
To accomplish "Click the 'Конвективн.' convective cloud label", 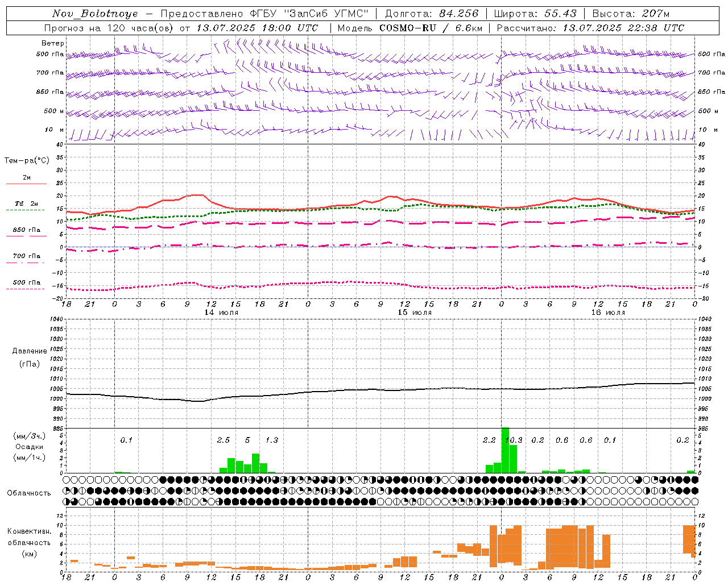I will pos(29,531).
